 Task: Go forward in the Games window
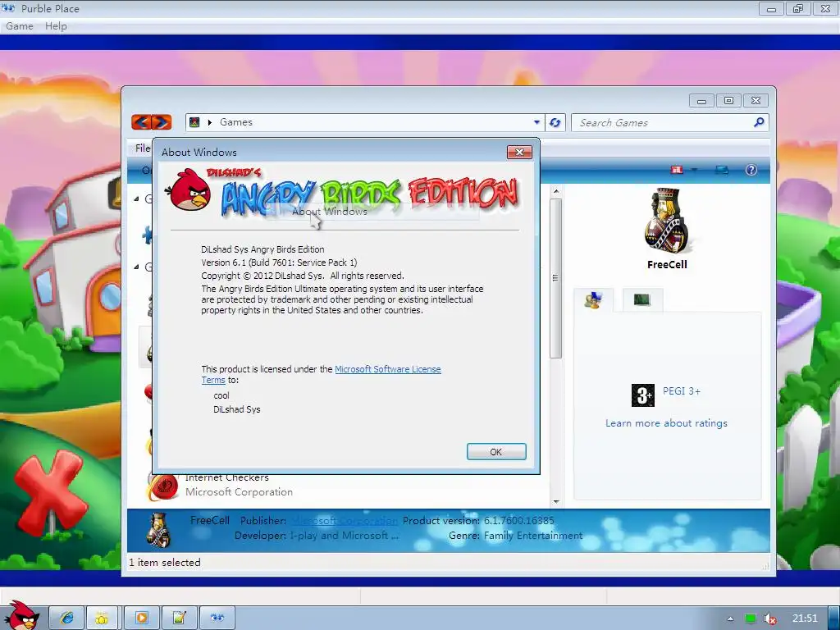(x=162, y=122)
